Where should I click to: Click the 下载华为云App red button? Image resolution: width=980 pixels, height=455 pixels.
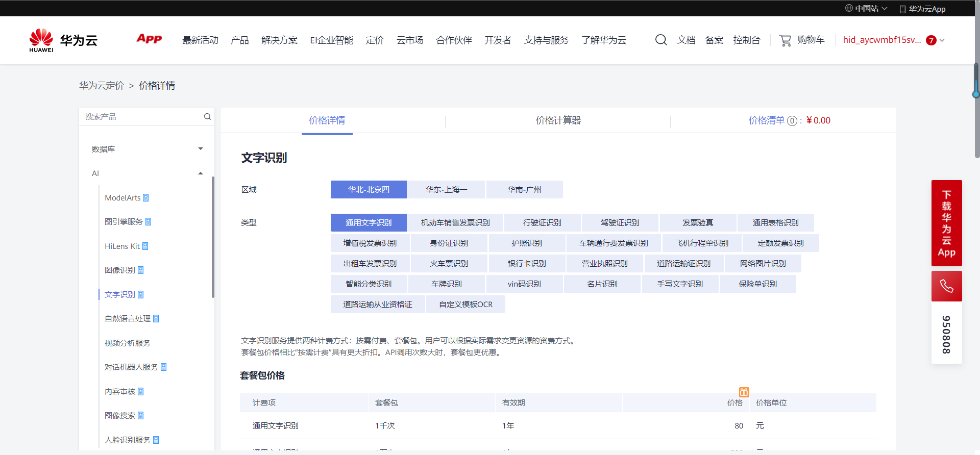point(947,223)
